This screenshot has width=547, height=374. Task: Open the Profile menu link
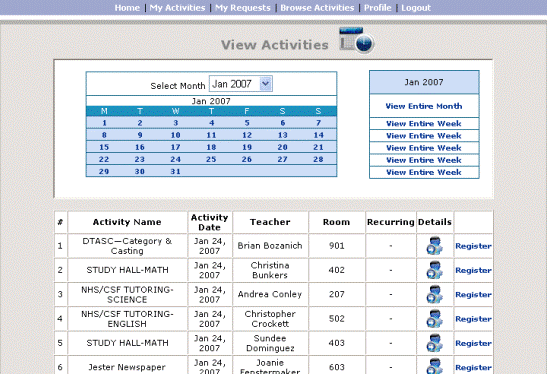[x=377, y=8]
